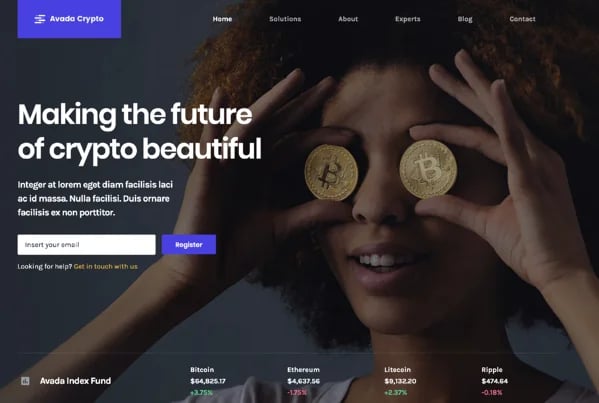Click the Register button
This screenshot has width=599, height=403.
[189, 244]
